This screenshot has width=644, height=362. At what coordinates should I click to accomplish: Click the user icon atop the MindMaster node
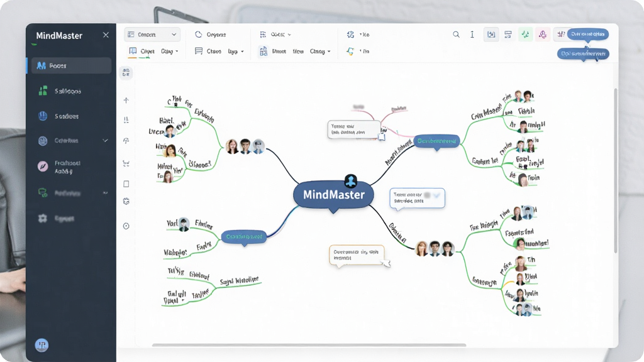click(x=350, y=180)
